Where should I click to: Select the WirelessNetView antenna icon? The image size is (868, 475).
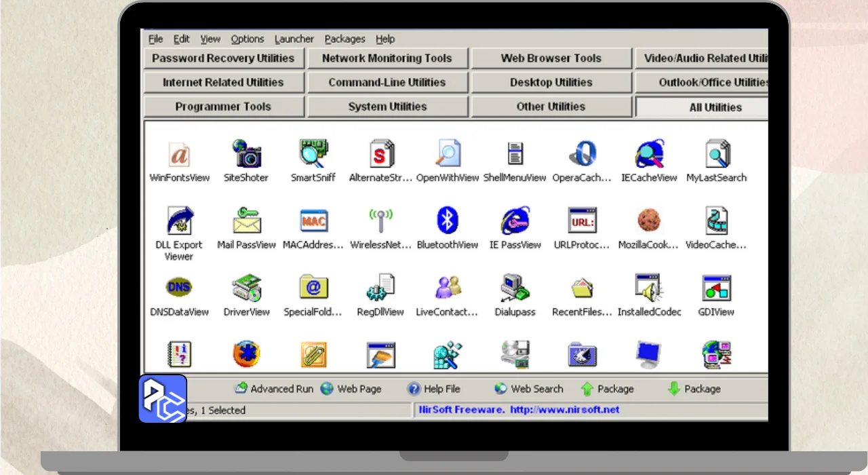pyautogui.click(x=380, y=221)
